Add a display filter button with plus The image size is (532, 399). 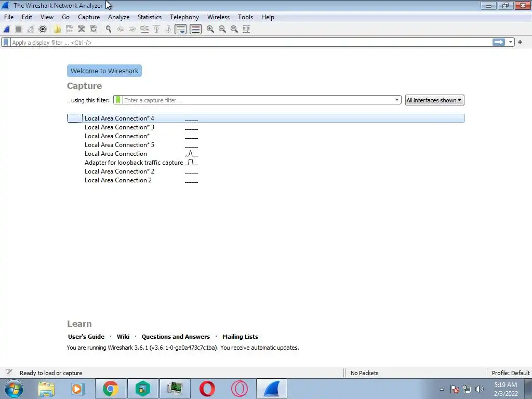[x=520, y=42]
